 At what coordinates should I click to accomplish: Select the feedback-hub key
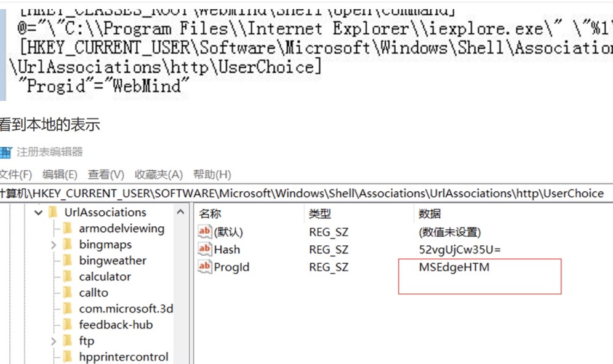116,325
